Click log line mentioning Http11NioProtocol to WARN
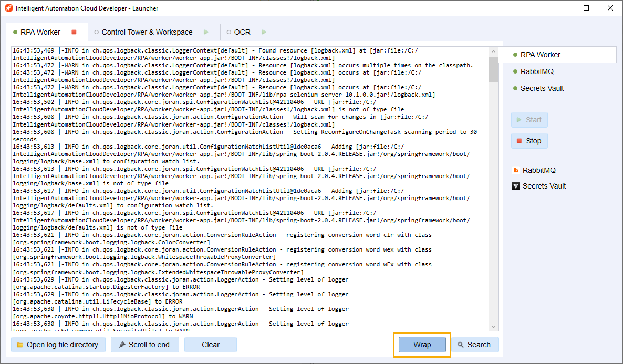Viewport: 623px width, 364px height. click(x=102, y=317)
